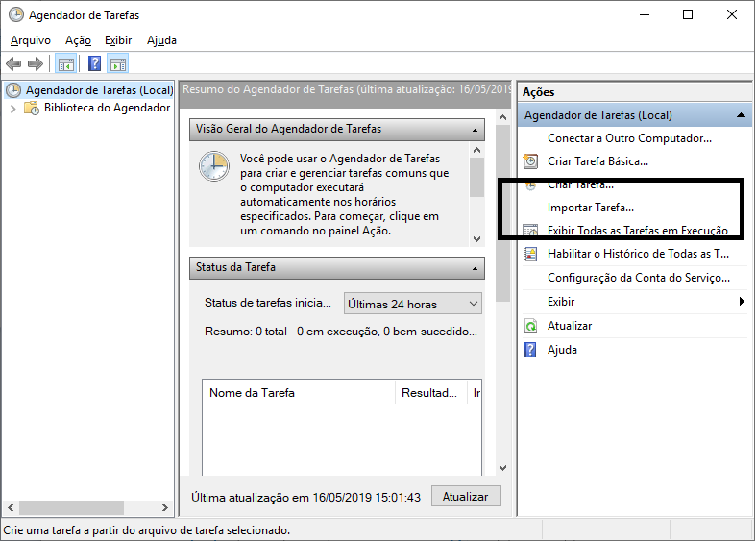Click the clock icon beside Agendador de Tarefas (Local) tree node
The width and height of the screenshot is (756, 541).
pos(13,90)
